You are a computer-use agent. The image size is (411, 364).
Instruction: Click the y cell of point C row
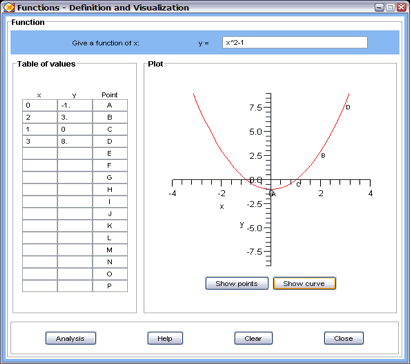(x=75, y=129)
